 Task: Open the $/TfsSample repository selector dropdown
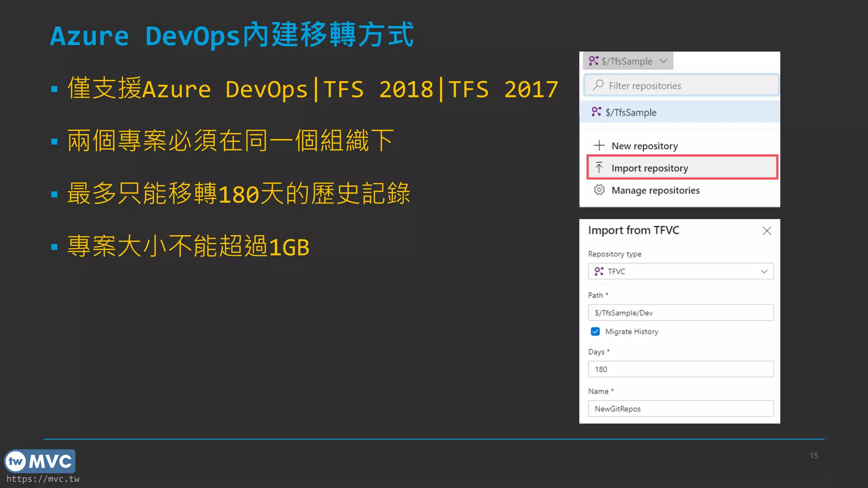coord(628,61)
